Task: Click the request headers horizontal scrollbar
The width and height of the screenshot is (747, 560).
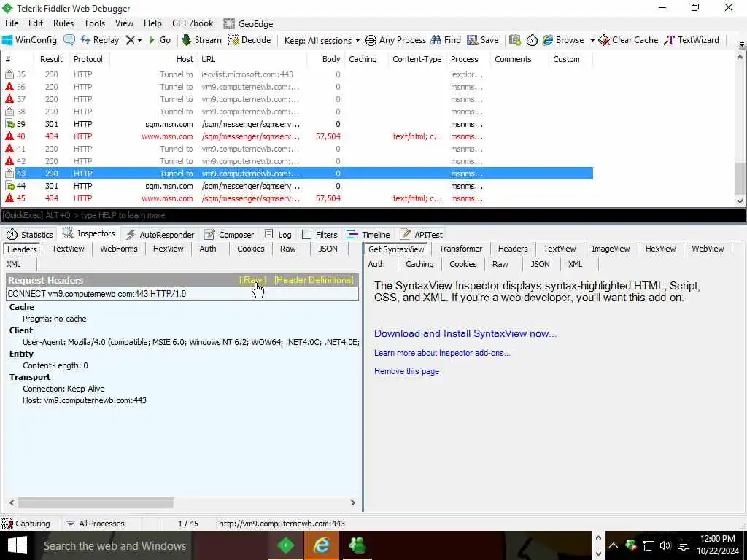Action: pyautogui.click(x=96, y=502)
